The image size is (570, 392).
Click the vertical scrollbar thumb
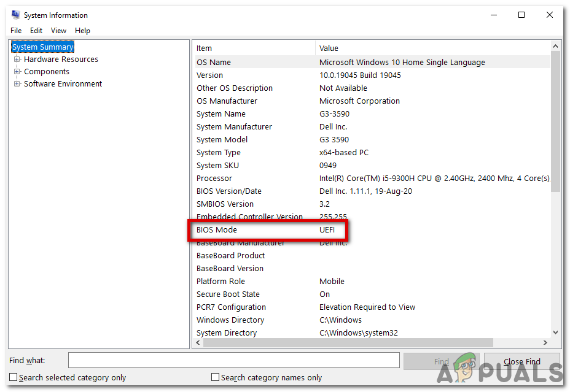tap(555, 121)
